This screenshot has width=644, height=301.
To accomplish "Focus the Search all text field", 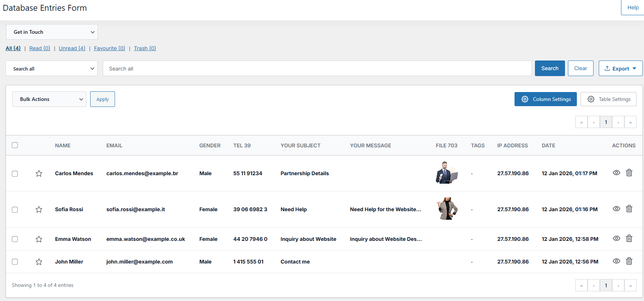I will pyautogui.click(x=317, y=69).
